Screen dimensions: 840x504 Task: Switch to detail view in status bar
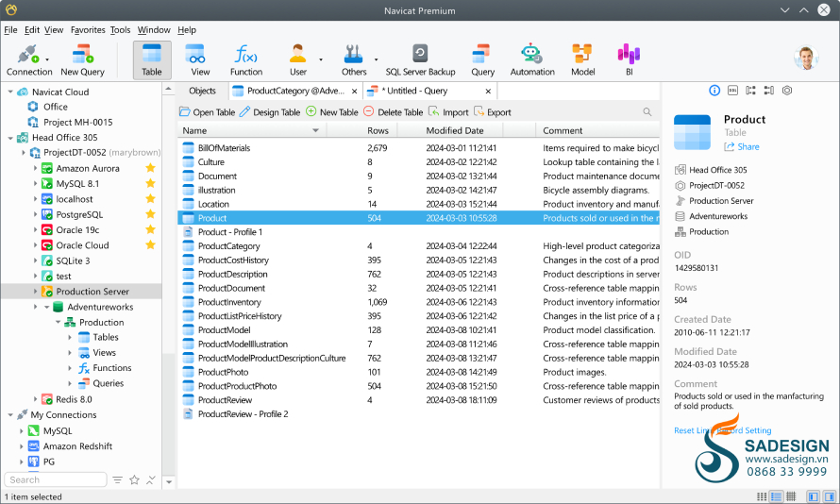776,497
